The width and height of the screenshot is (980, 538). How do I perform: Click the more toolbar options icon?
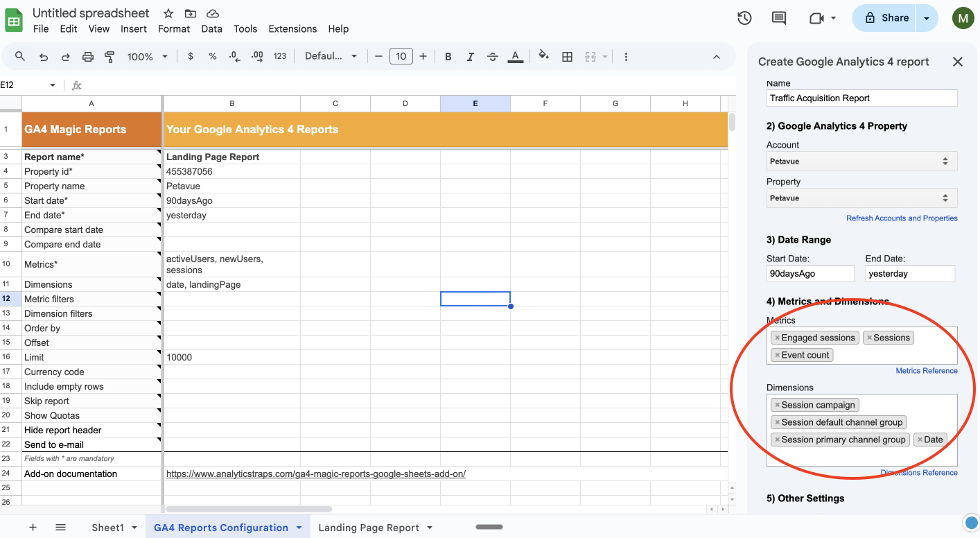click(626, 57)
